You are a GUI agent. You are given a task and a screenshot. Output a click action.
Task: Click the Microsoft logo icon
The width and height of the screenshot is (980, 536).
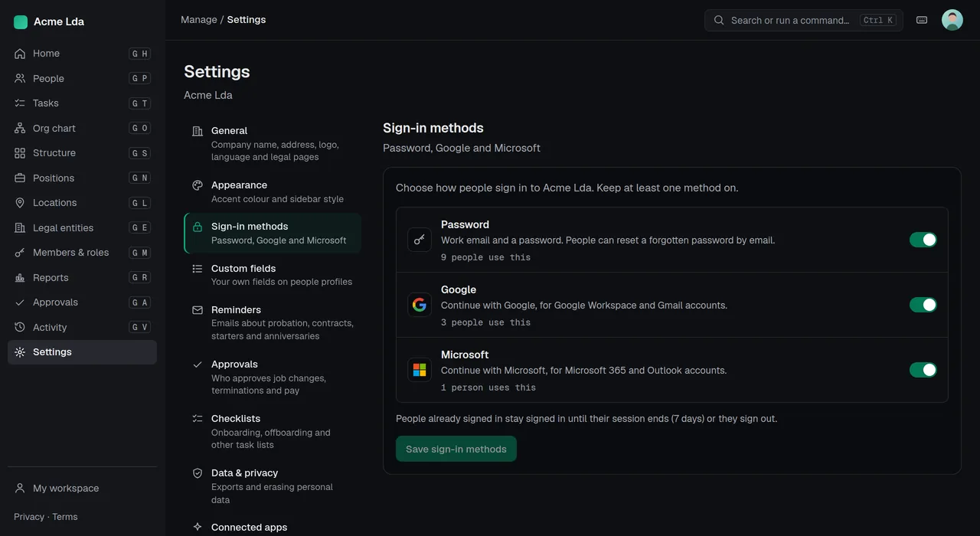tap(420, 370)
